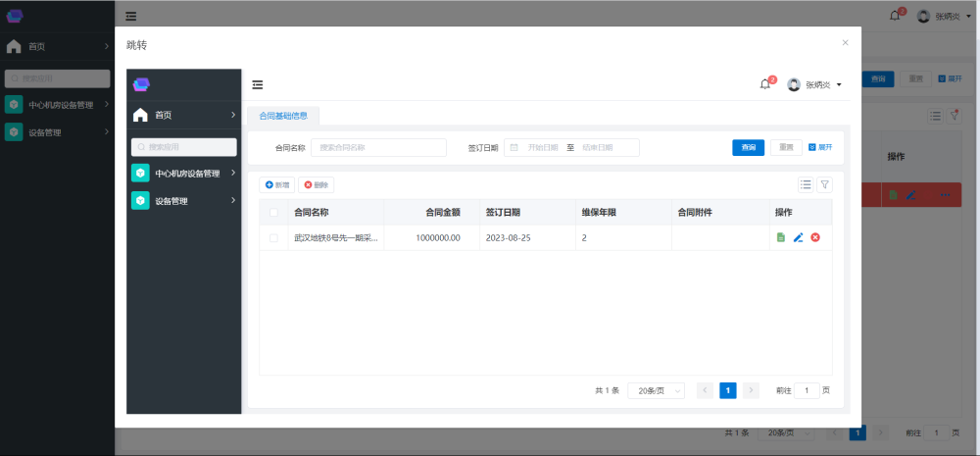Click the green view document icon in row
Image resolution: width=980 pixels, height=456 pixels.
780,237
